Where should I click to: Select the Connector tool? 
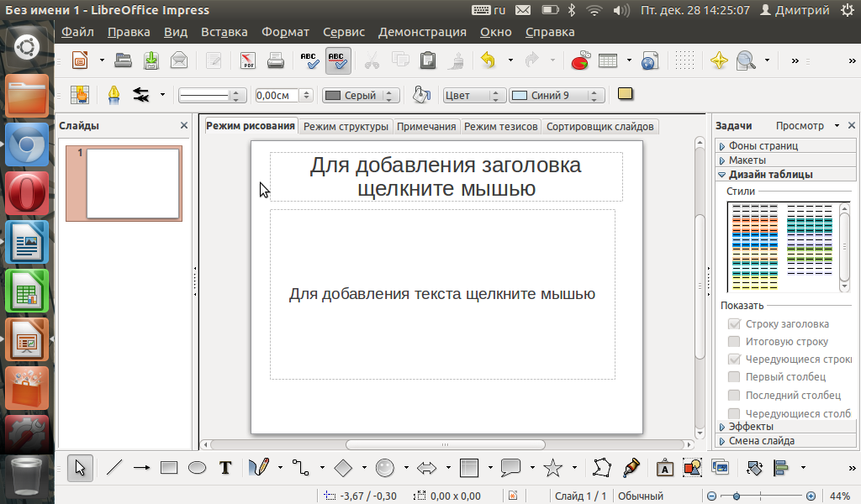[301, 468]
